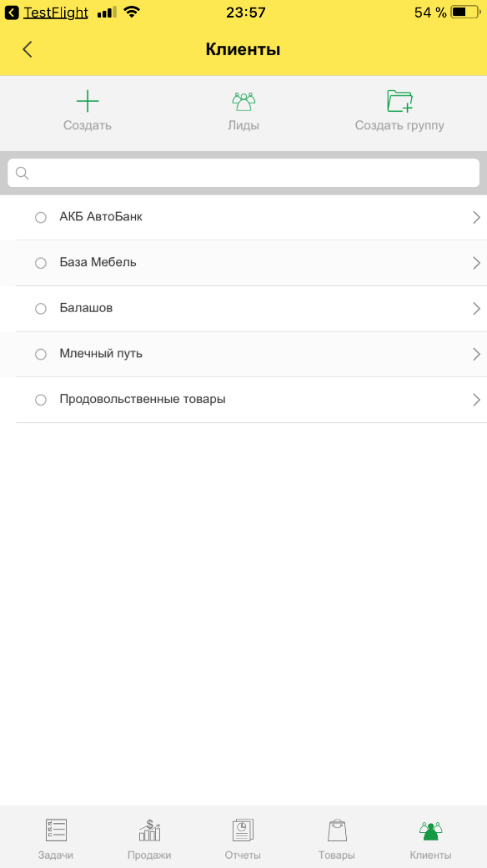Open the Отчеты documents tab icon

(x=243, y=830)
